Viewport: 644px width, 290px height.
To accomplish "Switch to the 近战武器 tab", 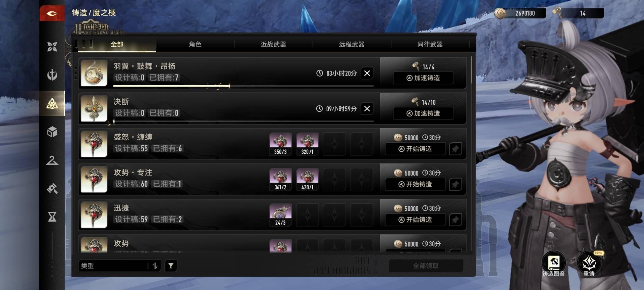I will coord(273,44).
